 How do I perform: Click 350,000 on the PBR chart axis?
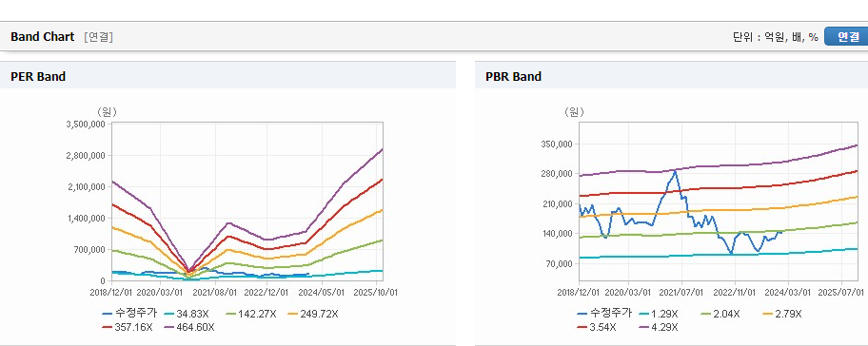pos(558,144)
